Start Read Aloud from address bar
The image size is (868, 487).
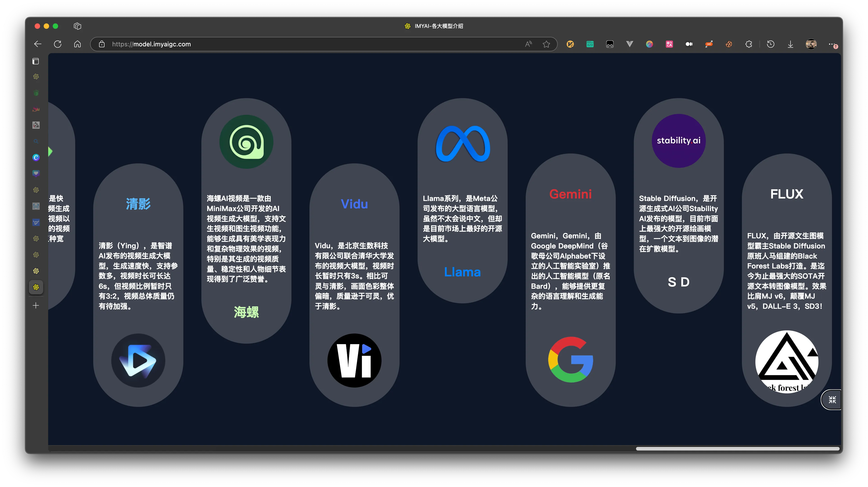pos(528,44)
